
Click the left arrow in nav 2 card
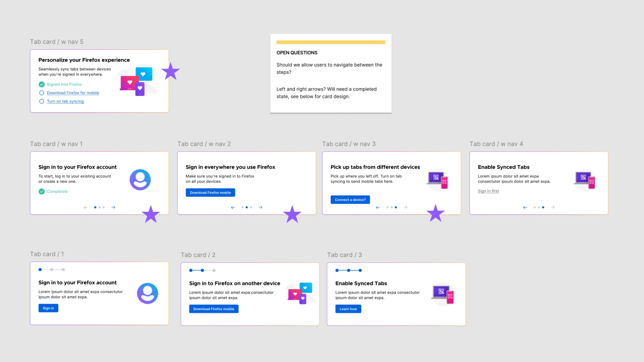click(233, 207)
